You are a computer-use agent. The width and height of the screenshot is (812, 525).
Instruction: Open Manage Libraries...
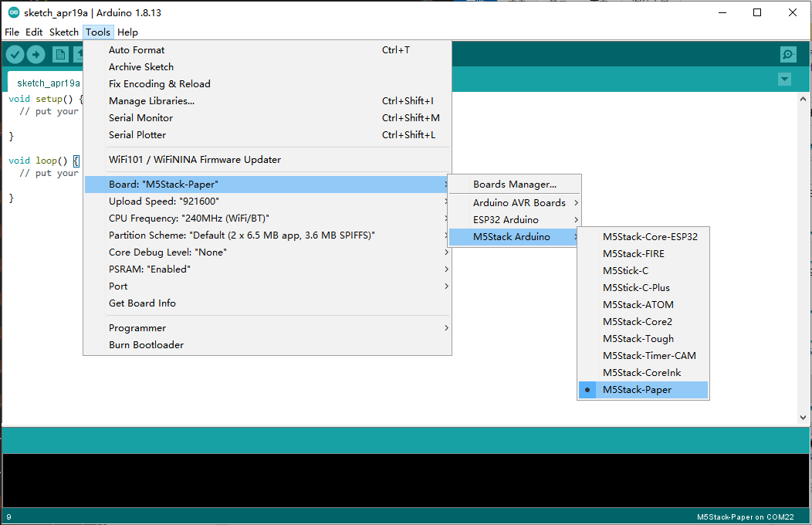tap(267, 101)
